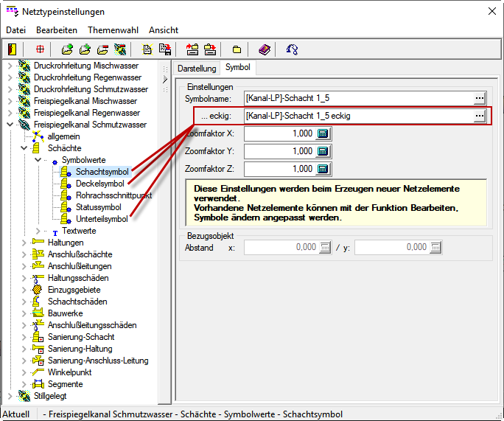Click the plain yellow folder toolbar icon
This screenshot has width=504, height=421.
[237, 49]
